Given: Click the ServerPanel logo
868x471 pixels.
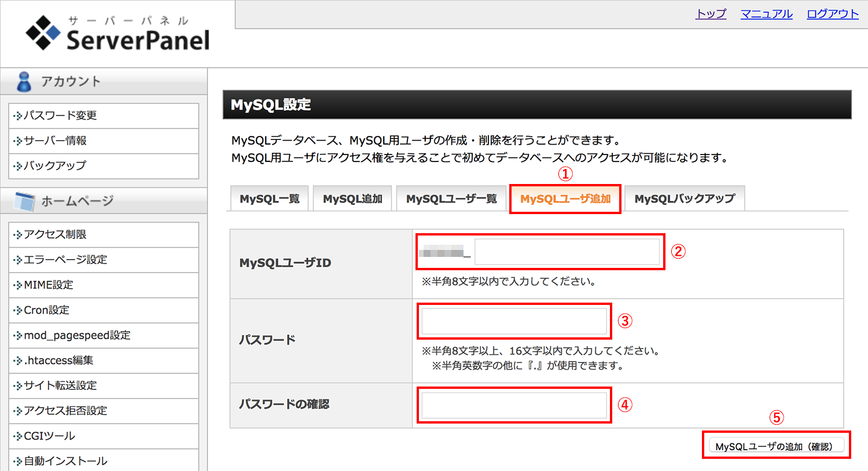Looking at the screenshot, I should [117, 33].
